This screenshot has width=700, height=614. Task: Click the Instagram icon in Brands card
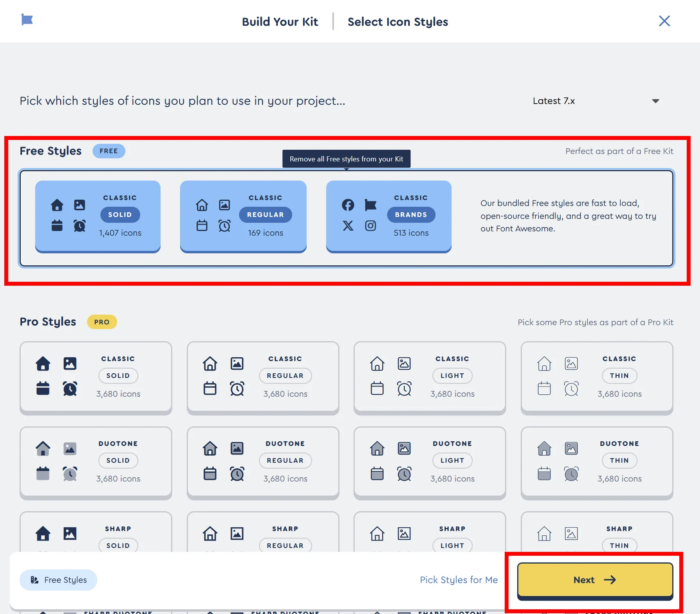coord(370,226)
